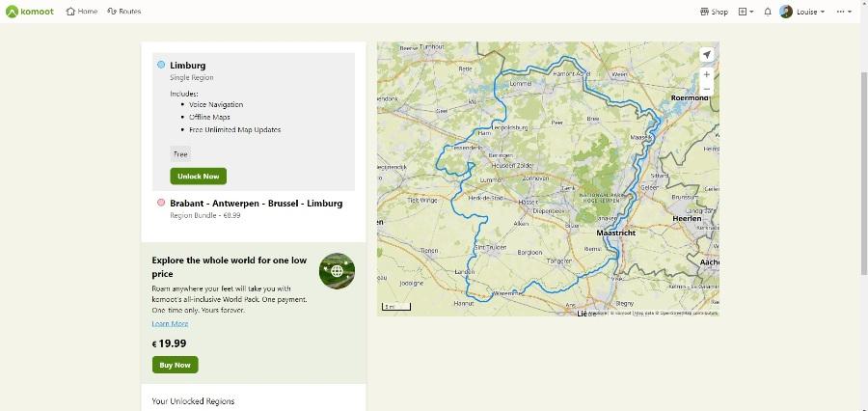Open notifications bell
Viewport: 868px width, 411px height.
[768, 12]
